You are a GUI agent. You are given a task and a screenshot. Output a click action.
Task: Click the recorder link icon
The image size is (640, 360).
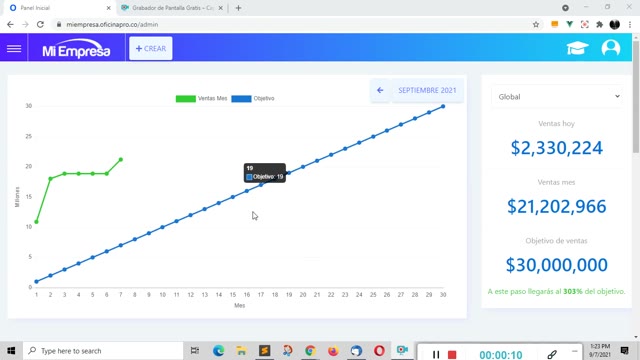[x=552, y=354]
